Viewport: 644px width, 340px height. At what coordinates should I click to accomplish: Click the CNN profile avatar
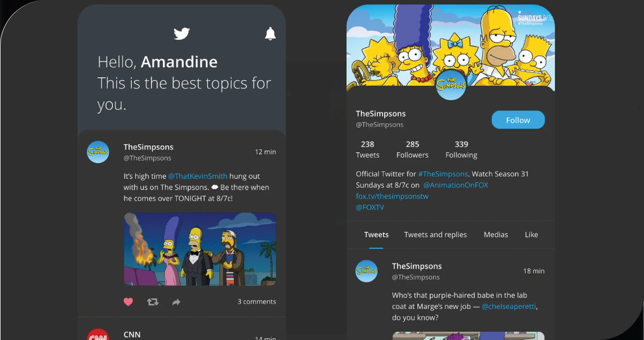click(x=98, y=335)
